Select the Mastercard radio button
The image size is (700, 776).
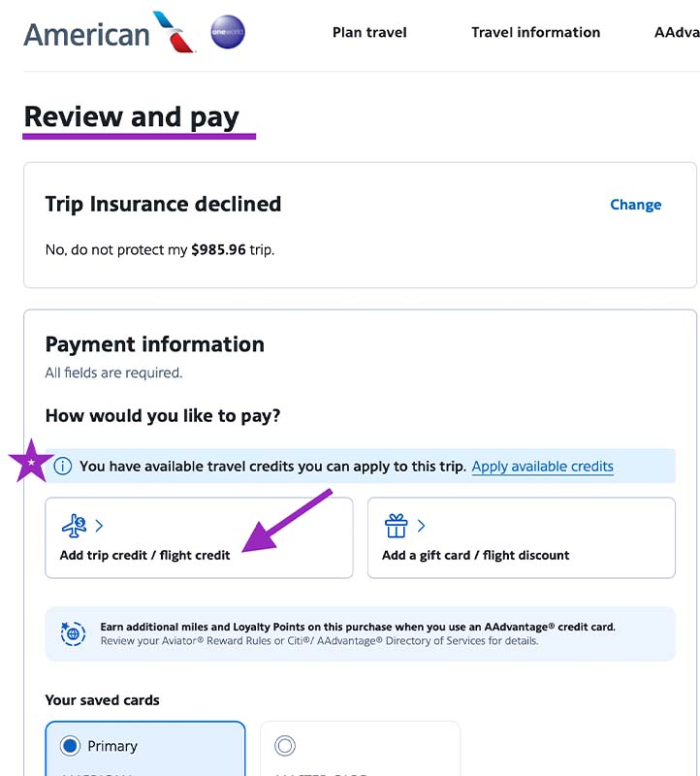coord(285,745)
